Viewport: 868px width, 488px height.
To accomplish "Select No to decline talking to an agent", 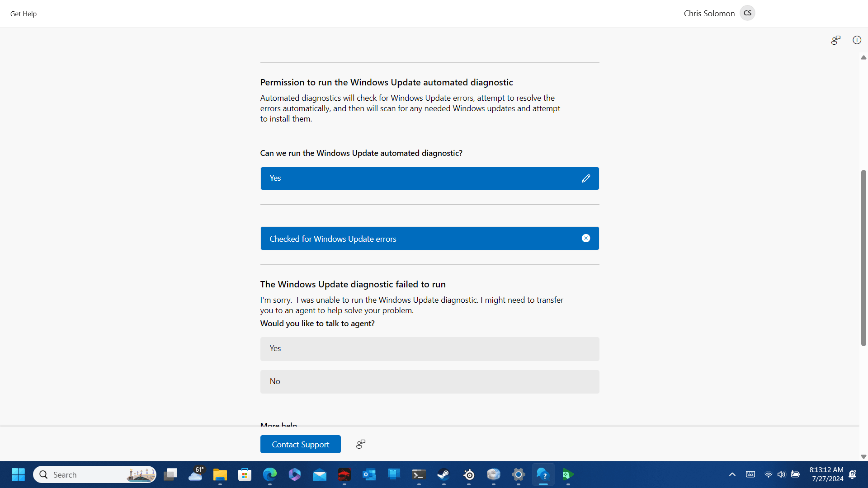I will 429,381.
